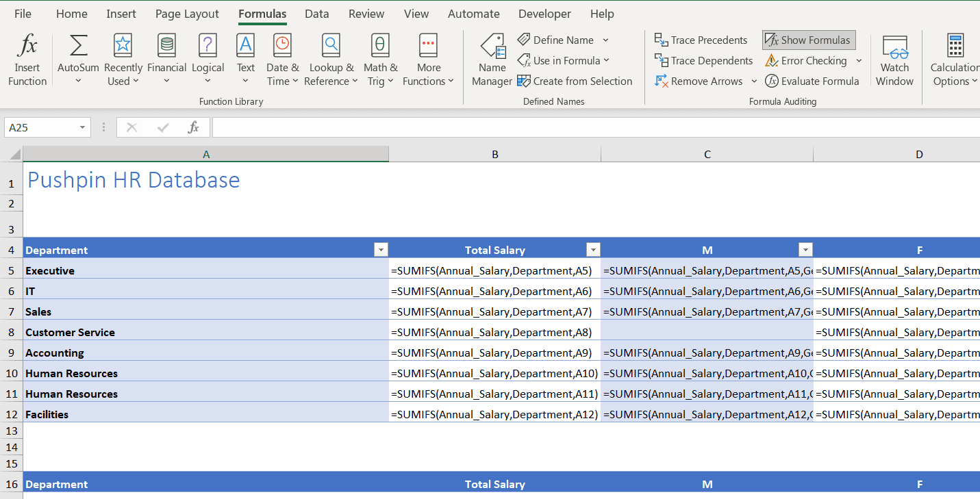Select the IT department cell

pyautogui.click(x=205, y=291)
